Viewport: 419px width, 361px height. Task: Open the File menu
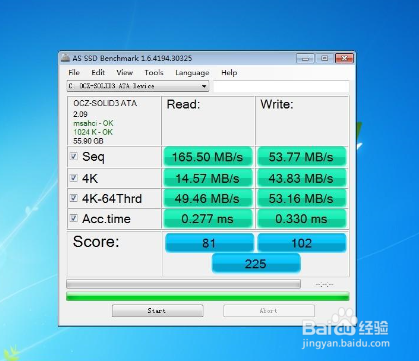point(74,73)
